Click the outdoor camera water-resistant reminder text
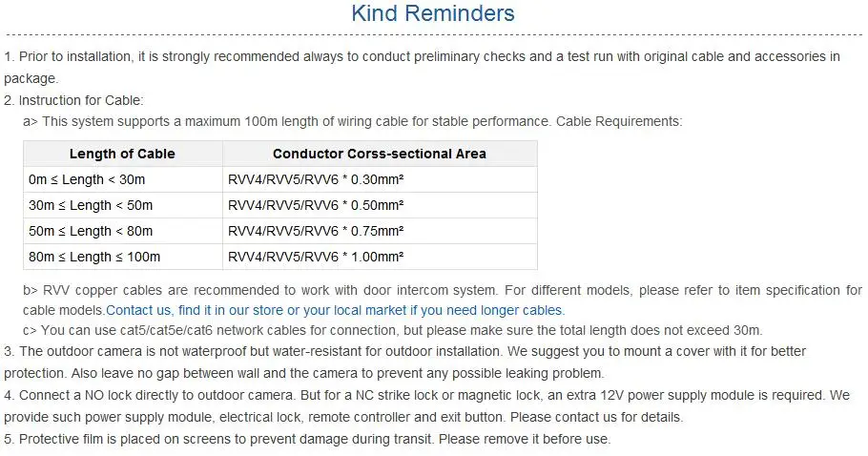The image size is (868, 456). click(404, 363)
